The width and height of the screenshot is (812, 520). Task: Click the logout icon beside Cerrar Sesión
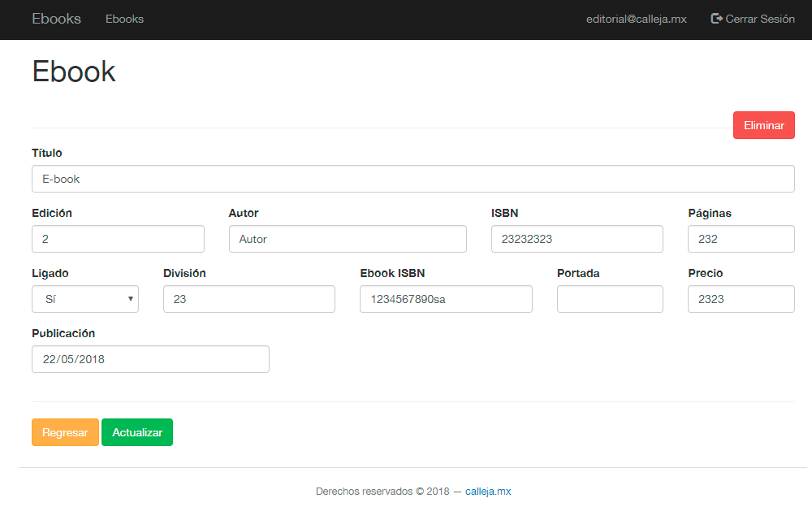click(x=716, y=19)
